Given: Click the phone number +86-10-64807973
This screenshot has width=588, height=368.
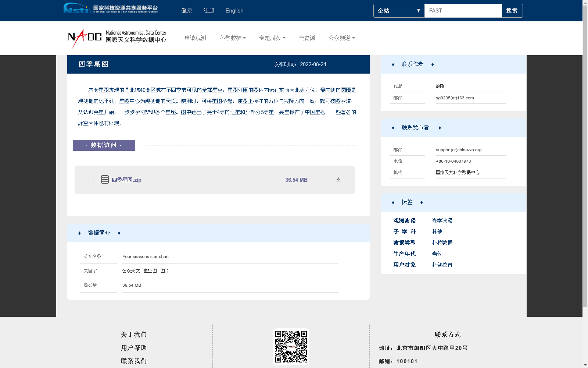Looking at the screenshot, I should click(453, 161).
